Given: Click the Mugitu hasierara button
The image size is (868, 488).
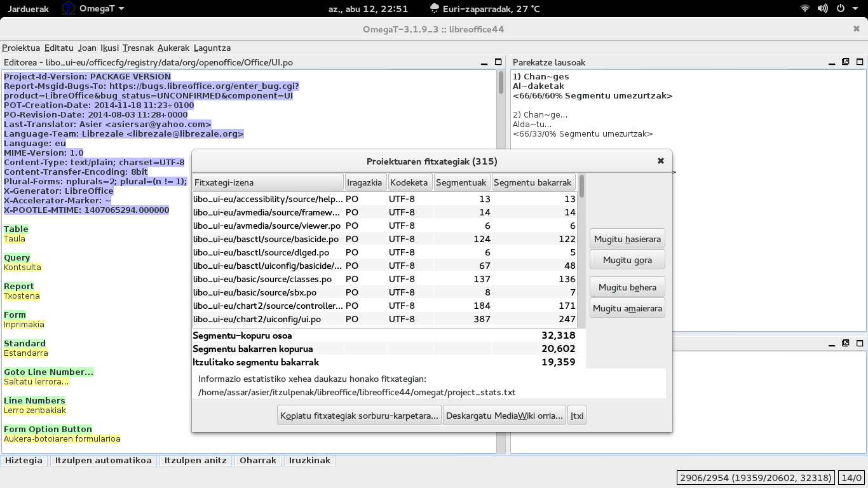Looking at the screenshot, I should pyautogui.click(x=627, y=240).
